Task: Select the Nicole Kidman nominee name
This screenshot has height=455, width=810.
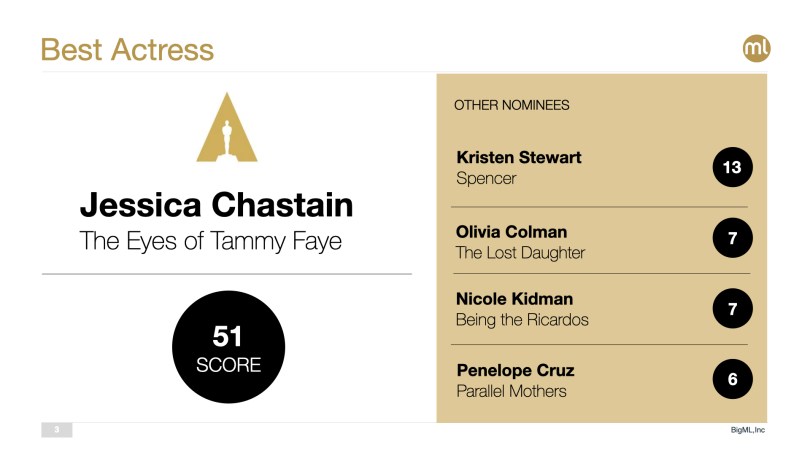Action: [514, 299]
